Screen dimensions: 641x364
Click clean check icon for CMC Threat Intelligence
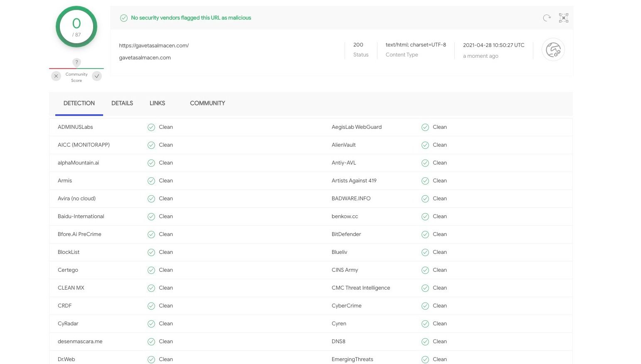(x=425, y=288)
